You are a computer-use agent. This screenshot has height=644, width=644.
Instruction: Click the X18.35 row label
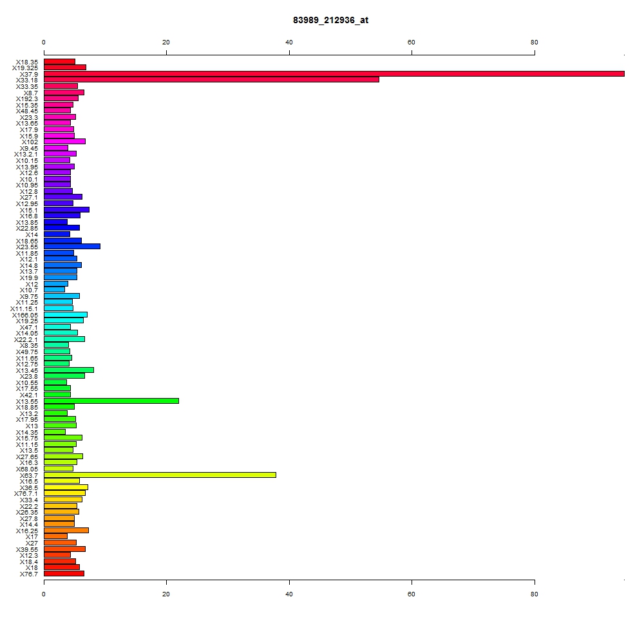point(26,62)
